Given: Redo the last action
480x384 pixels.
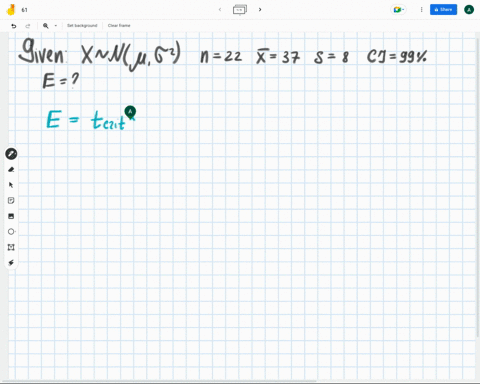Looking at the screenshot, I should click(x=28, y=26).
